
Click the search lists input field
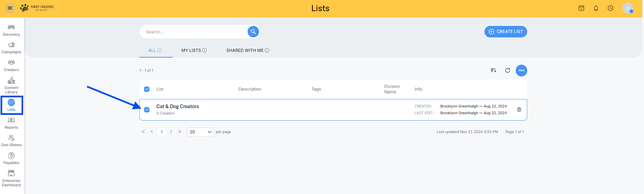pos(194,32)
